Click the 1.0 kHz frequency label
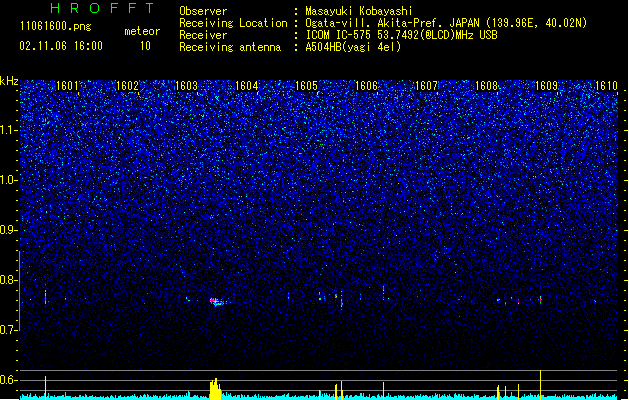The height and width of the screenshot is (400, 629). point(9,180)
